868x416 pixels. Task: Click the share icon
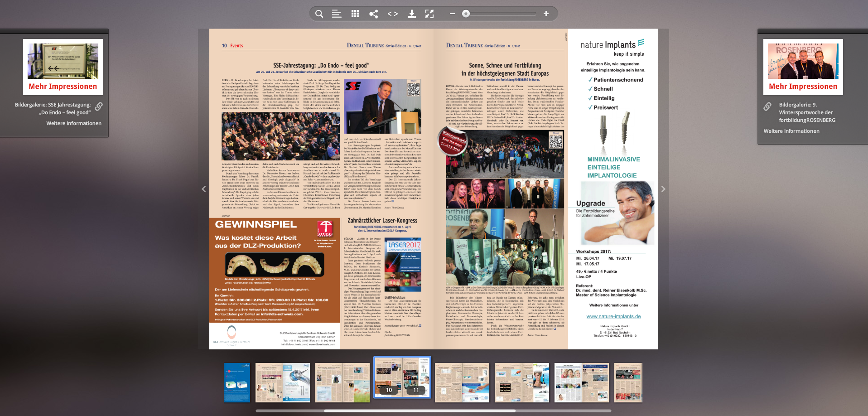(373, 14)
